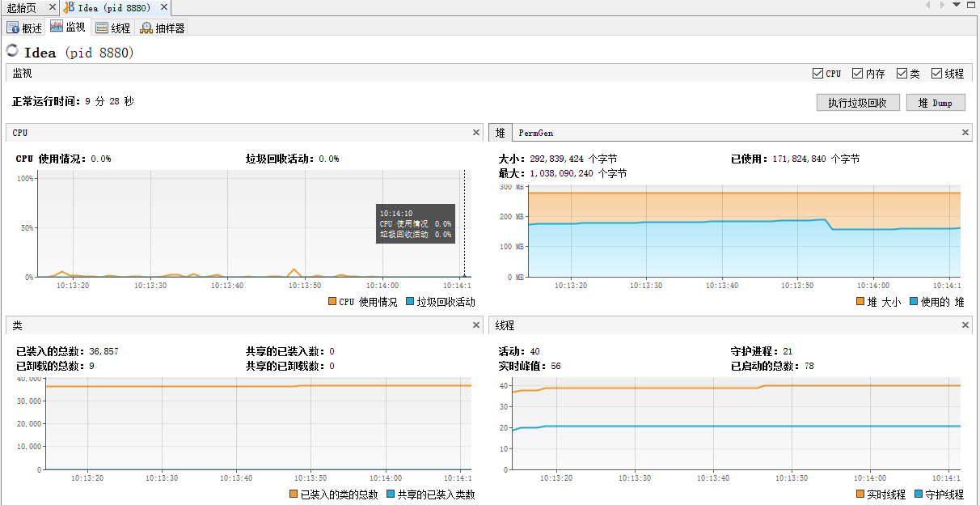Close the 类 panel with its X

pos(476,325)
